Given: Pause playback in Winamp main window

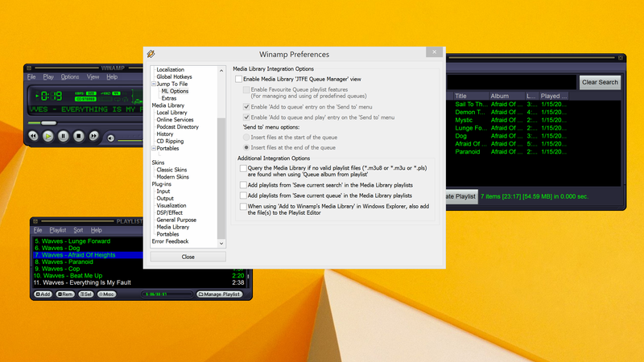Looking at the screenshot, I should (x=64, y=136).
